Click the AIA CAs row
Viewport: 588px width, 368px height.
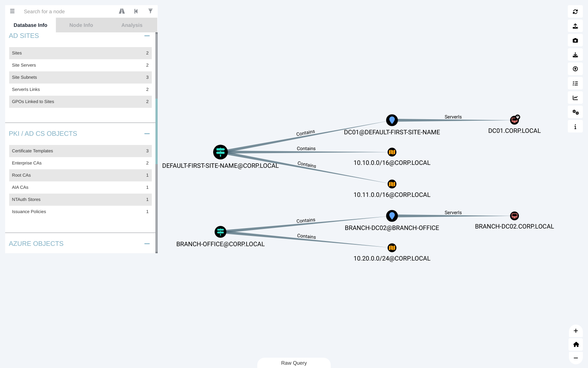click(x=80, y=187)
